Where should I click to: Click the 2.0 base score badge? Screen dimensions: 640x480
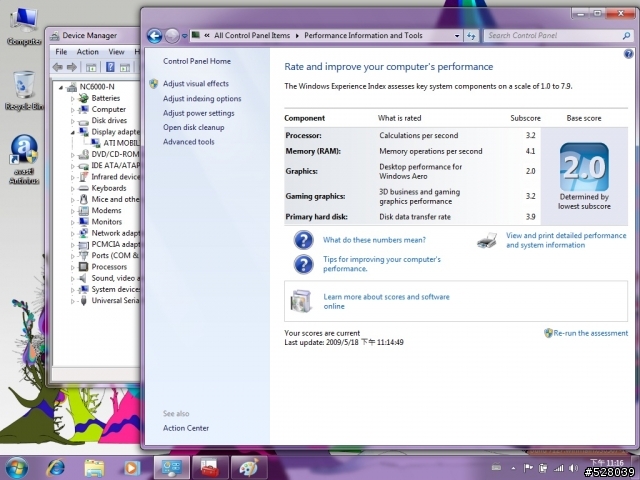(584, 167)
